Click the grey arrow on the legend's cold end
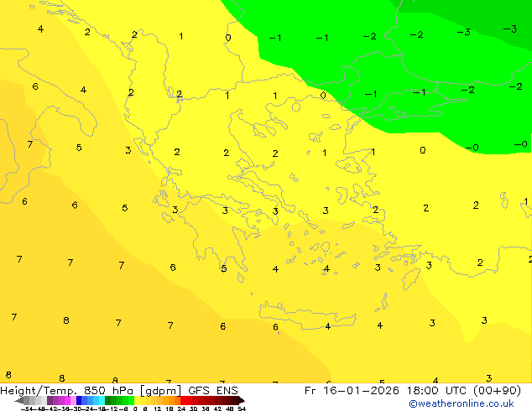The height and width of the screenshot is (411, 532). (19, 400)
